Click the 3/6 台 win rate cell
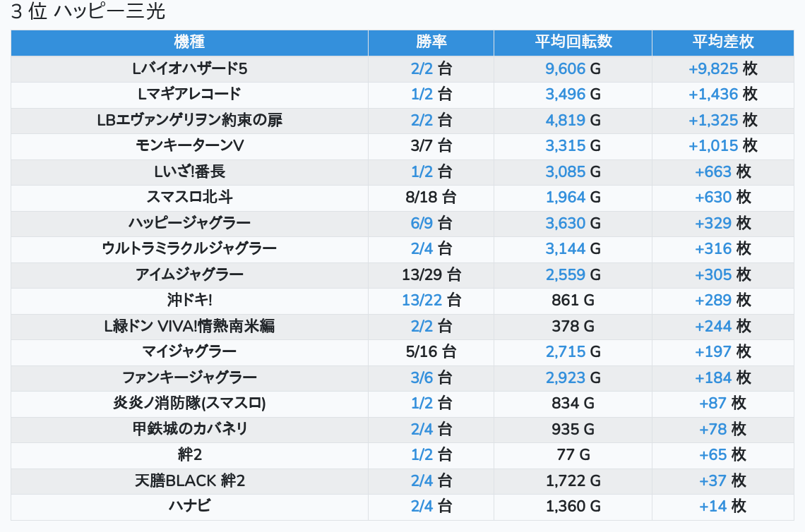 431,378
